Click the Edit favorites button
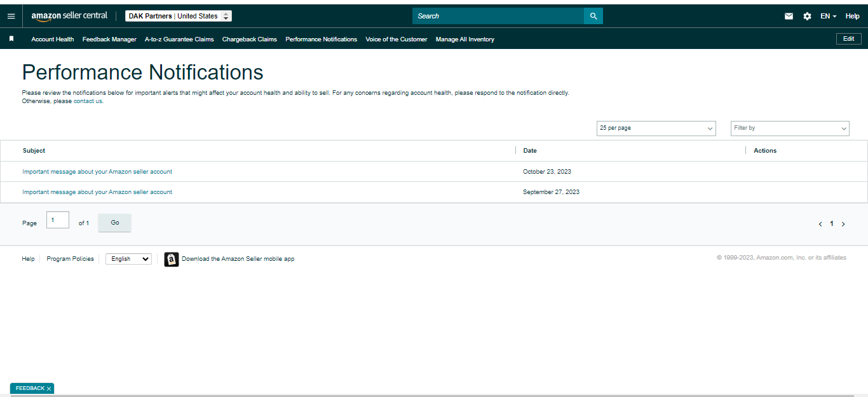Screen dimensions: 868x397 pos(849,39)
